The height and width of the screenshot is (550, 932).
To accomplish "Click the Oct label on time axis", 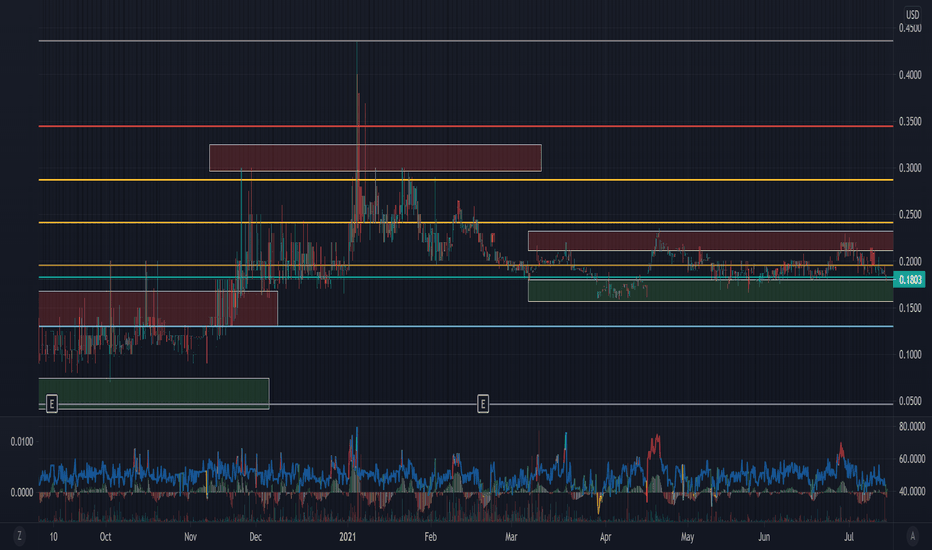I will click(105, 537).
